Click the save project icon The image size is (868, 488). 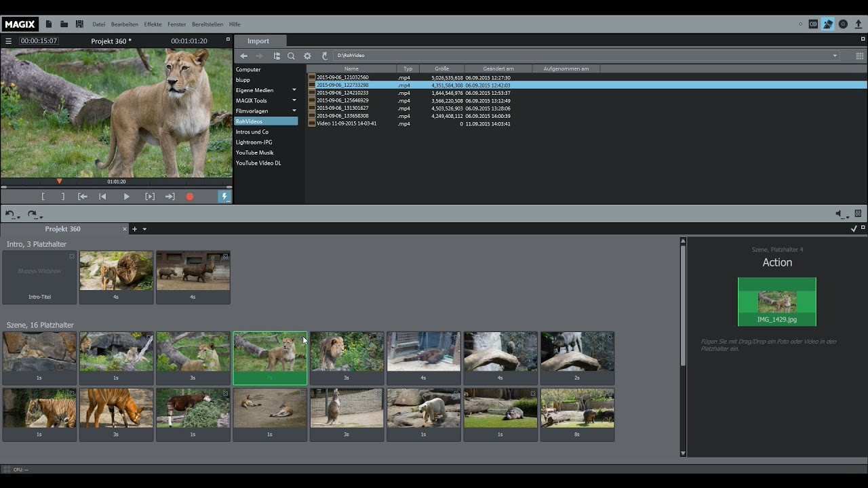pos(79,24)
